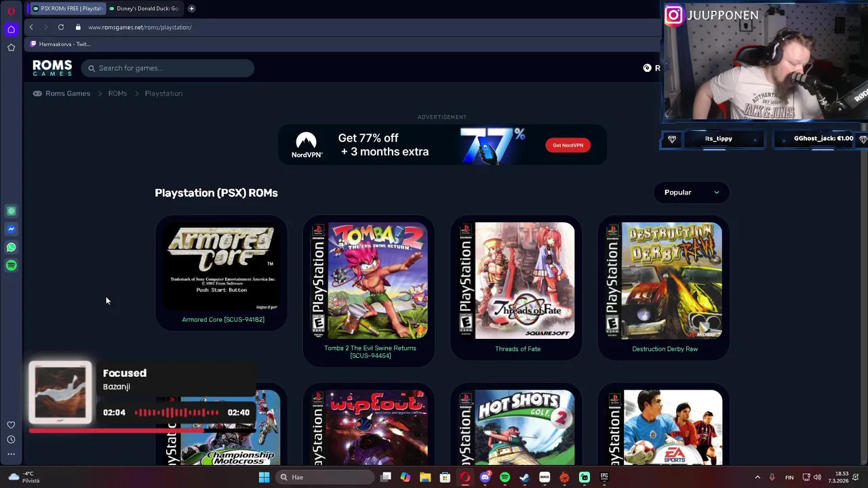Viewport: 868px width, 488px height.
Task: Open the Windows Start menu
Action: 264,477
